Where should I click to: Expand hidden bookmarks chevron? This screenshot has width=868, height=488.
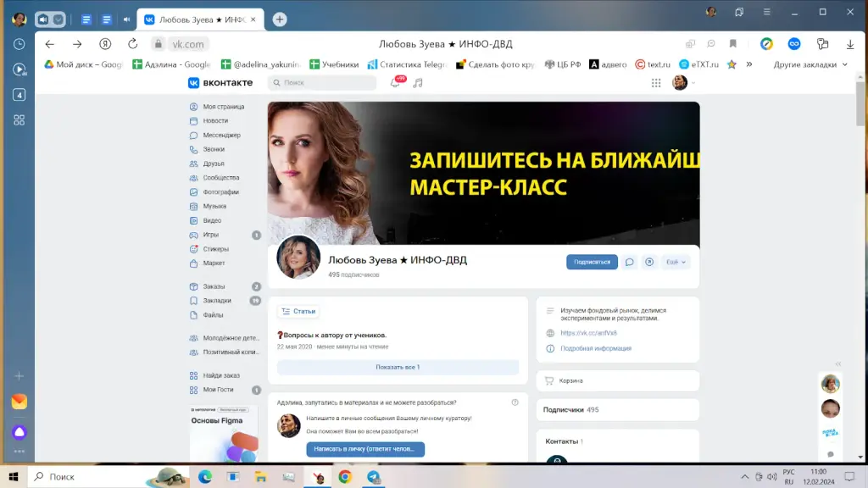[x=749, y=64]
